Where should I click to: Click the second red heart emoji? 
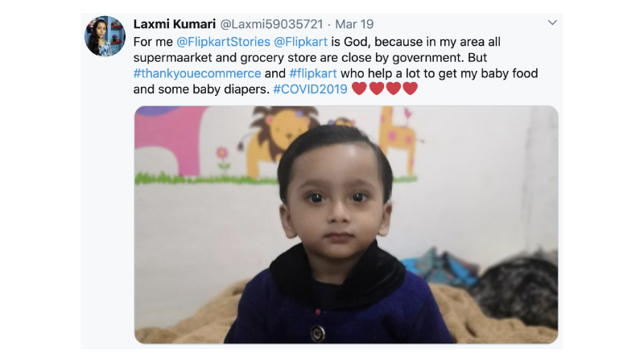377,88
